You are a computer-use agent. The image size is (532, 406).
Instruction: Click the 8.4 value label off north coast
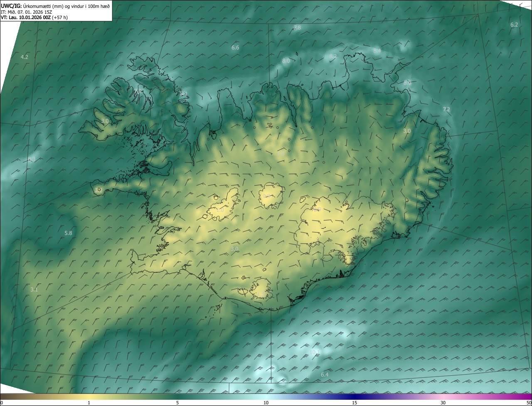click(x=377, y=51)
